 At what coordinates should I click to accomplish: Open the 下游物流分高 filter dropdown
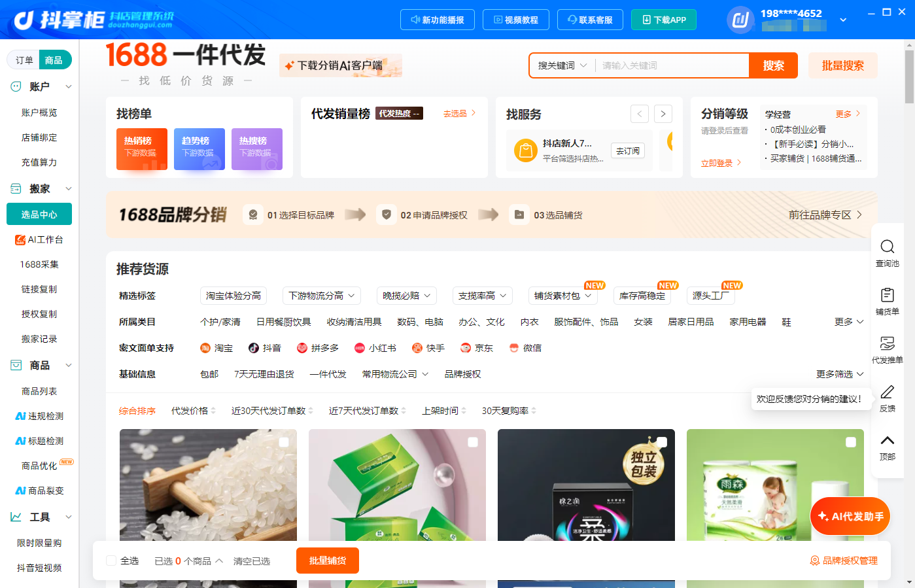click(322, 296)
